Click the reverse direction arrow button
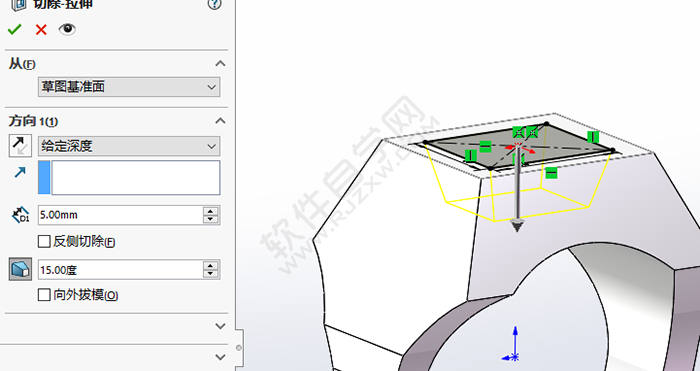Viewport: 700px width, 371px height. (x=20, y=146)
